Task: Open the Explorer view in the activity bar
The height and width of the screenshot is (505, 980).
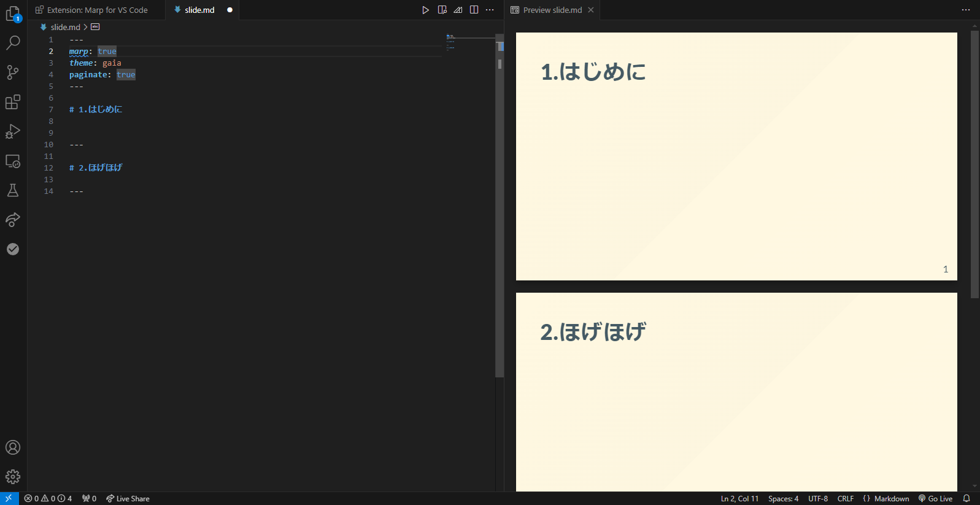Action: point(13,13)
